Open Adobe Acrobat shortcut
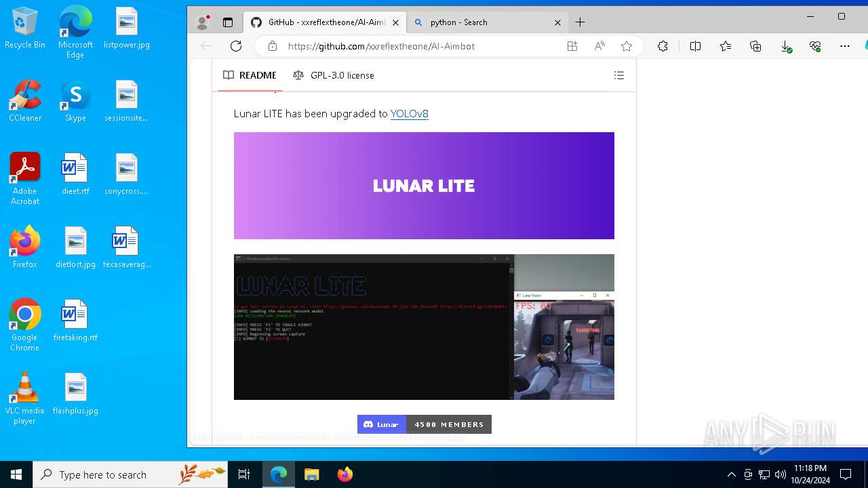The width and height of the screenshot is (868, 488). (x=25, y=179)
